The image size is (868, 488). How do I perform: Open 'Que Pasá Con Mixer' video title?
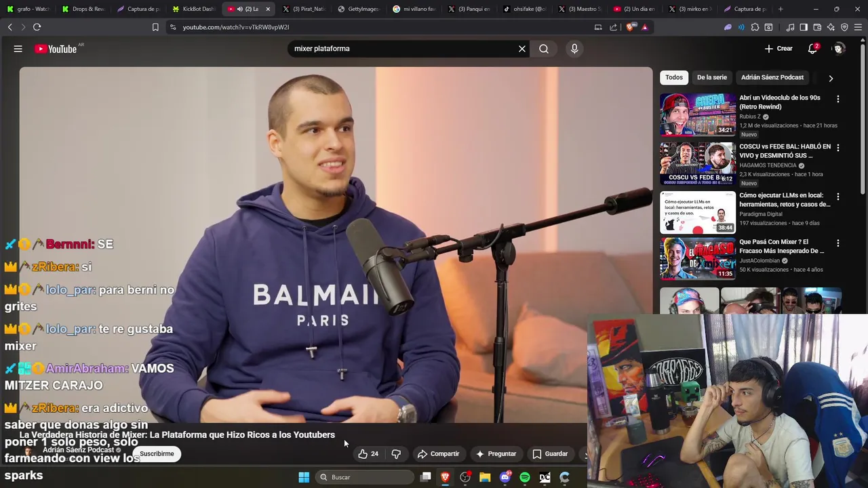782,246
